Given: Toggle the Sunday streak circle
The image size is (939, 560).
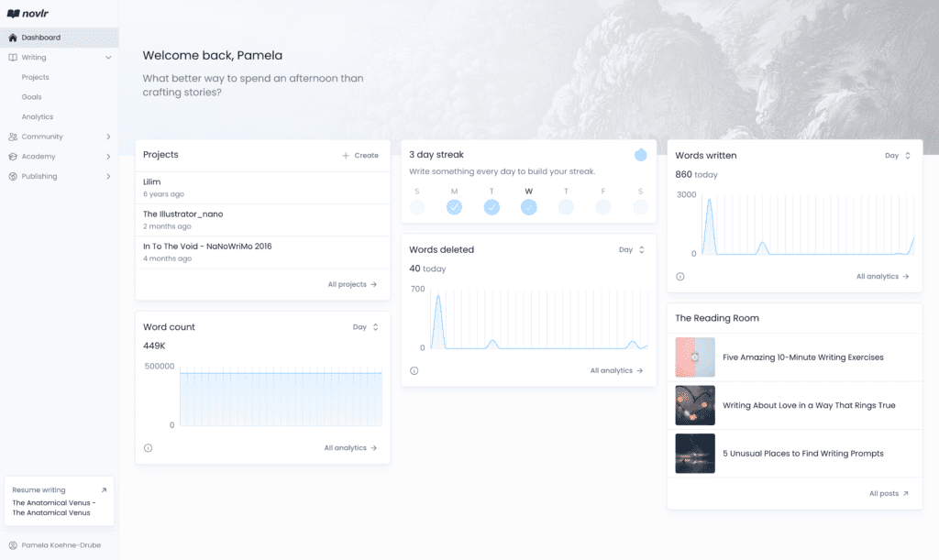Looking at the screenshot, I should [417, 207].
